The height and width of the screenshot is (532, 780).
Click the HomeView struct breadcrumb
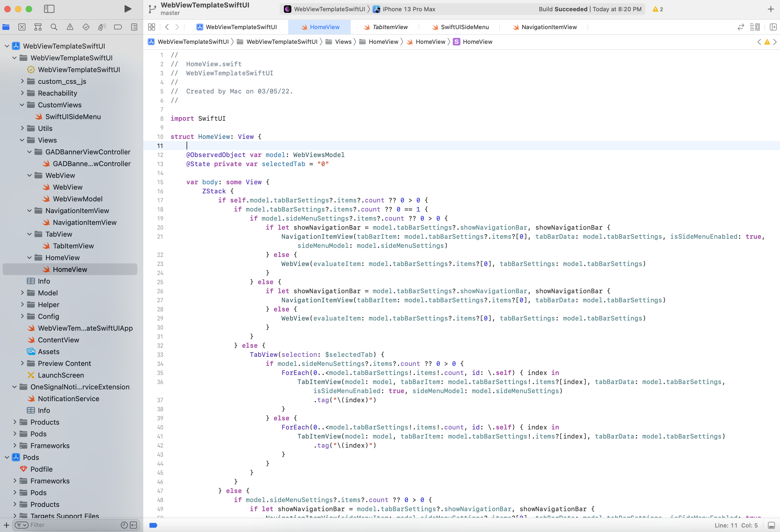473,42
